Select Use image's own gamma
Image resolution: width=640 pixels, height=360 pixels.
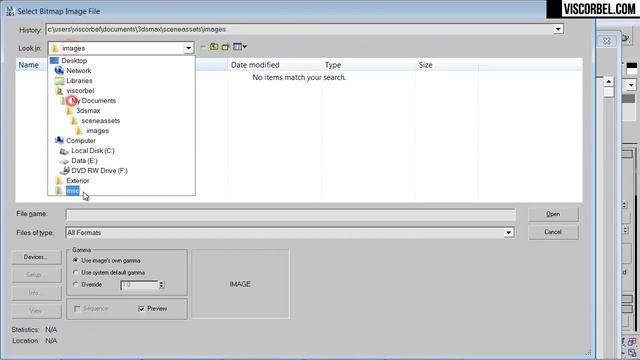(x=76, y=260)
